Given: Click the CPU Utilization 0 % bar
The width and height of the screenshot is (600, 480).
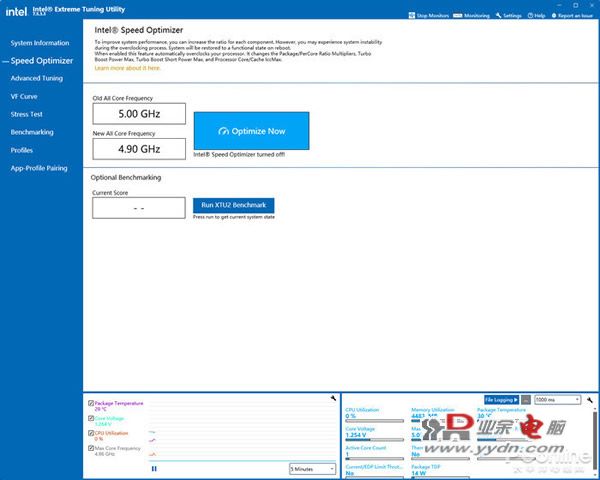Looking at the screenshot, I should click(374, 421).
